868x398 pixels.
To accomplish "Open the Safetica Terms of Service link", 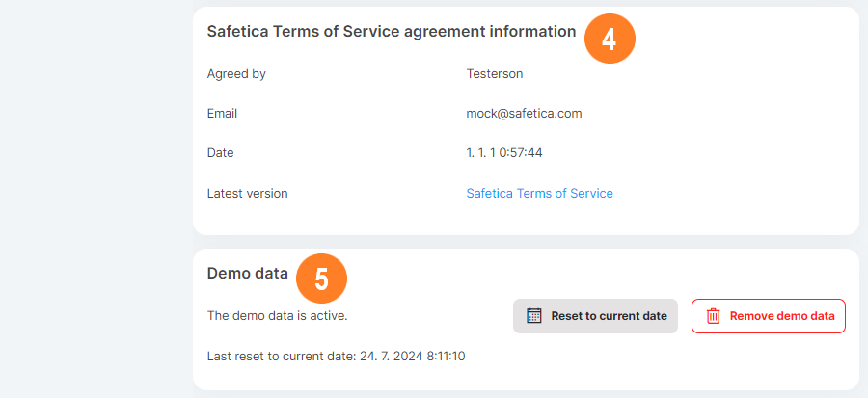I will pyautogui.click(x=539, y=193).
